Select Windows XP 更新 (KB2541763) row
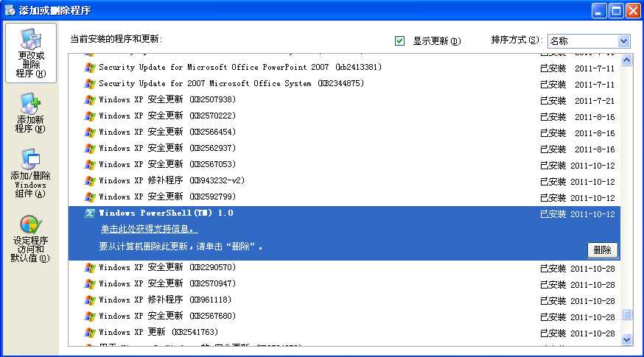Image resolution: width=644 pixels, height=357 pixels. tap(344, 333)
